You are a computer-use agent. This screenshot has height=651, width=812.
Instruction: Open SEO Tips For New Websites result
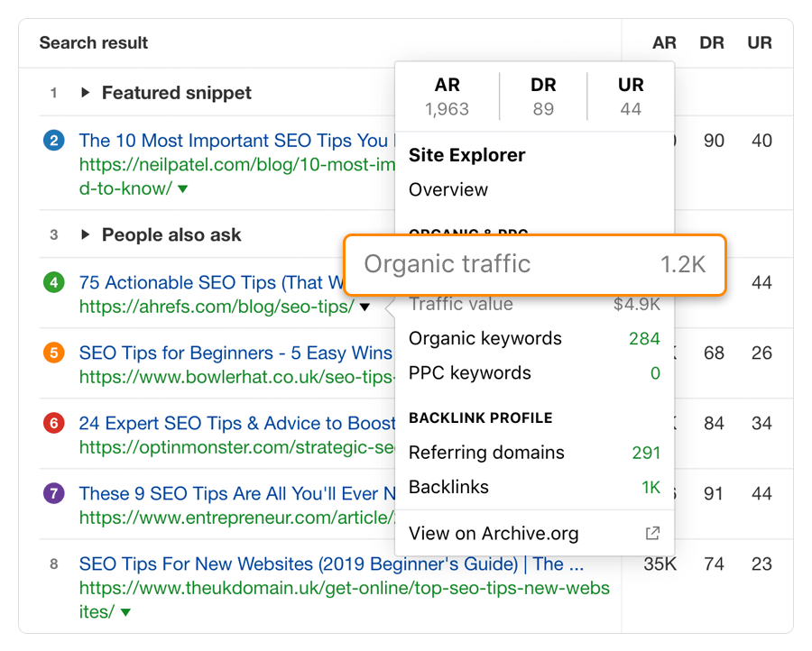[331, 564]
